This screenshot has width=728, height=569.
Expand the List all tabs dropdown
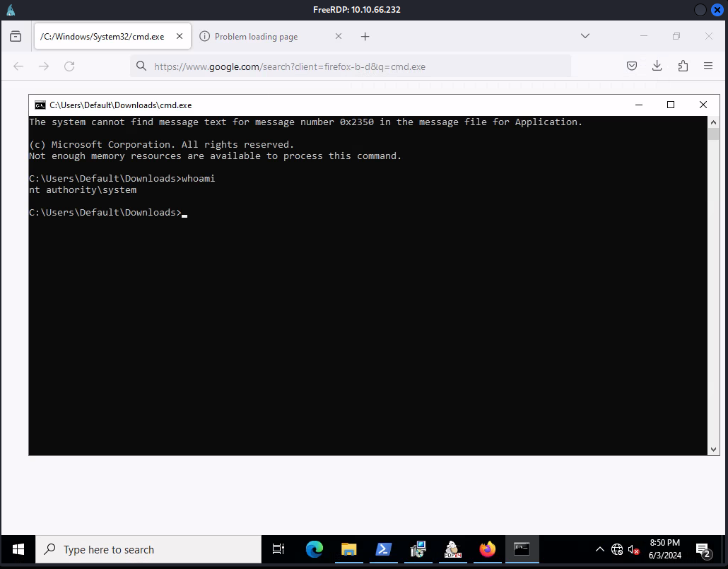click(x=585, y=36)
